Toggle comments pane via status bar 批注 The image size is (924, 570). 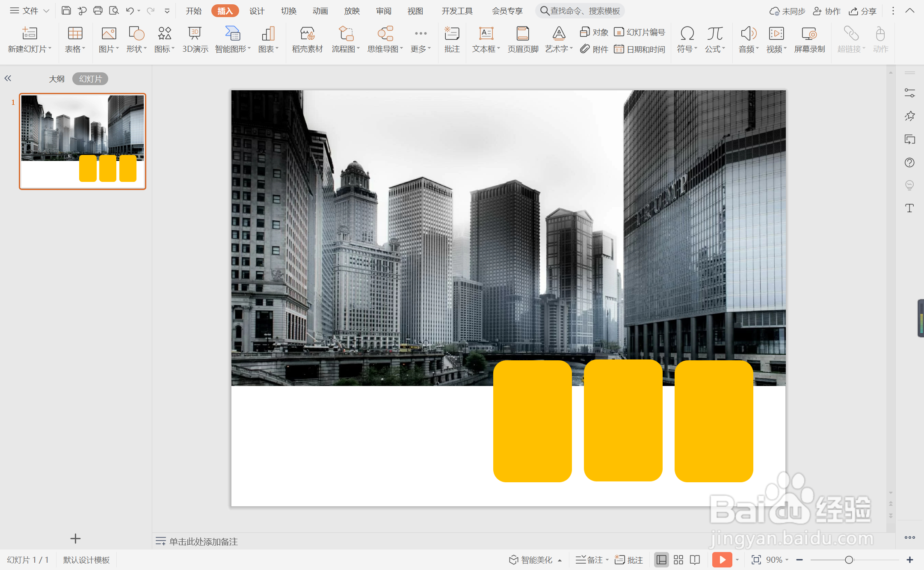click(x=628, y=560)
